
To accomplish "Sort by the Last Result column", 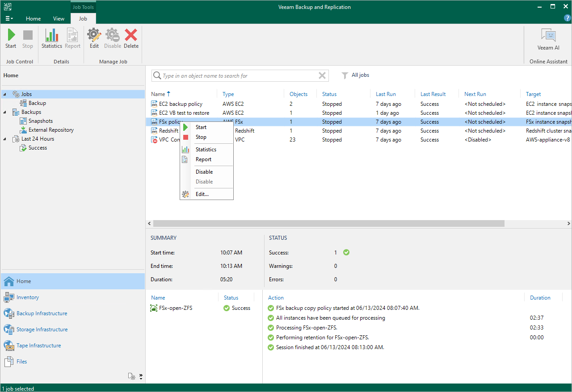I will [433, 94].
